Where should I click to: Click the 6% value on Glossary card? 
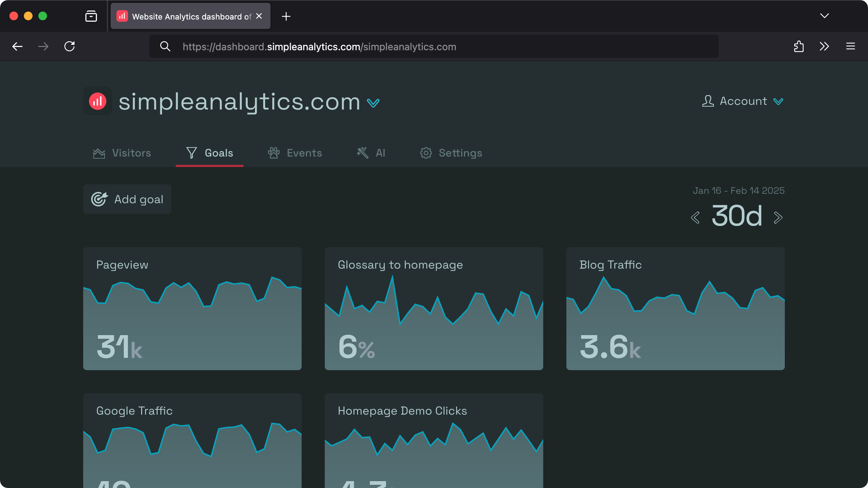tap(357, 347)
